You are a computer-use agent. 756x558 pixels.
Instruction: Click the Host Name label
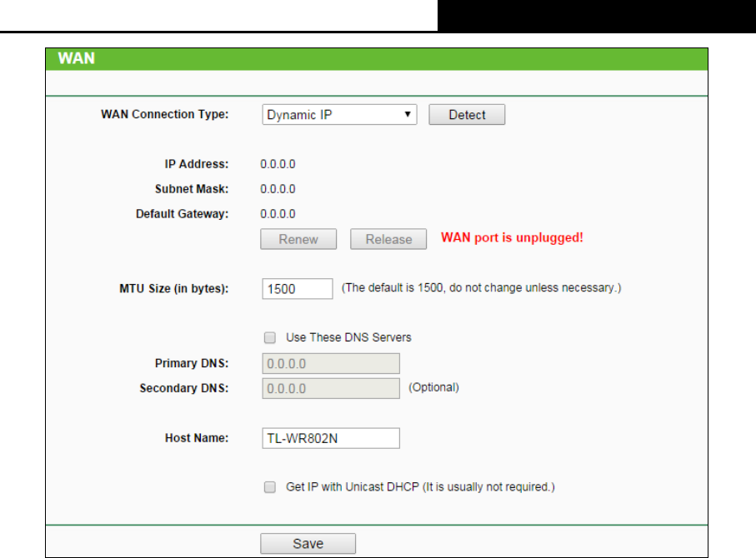tap(197, 438)
